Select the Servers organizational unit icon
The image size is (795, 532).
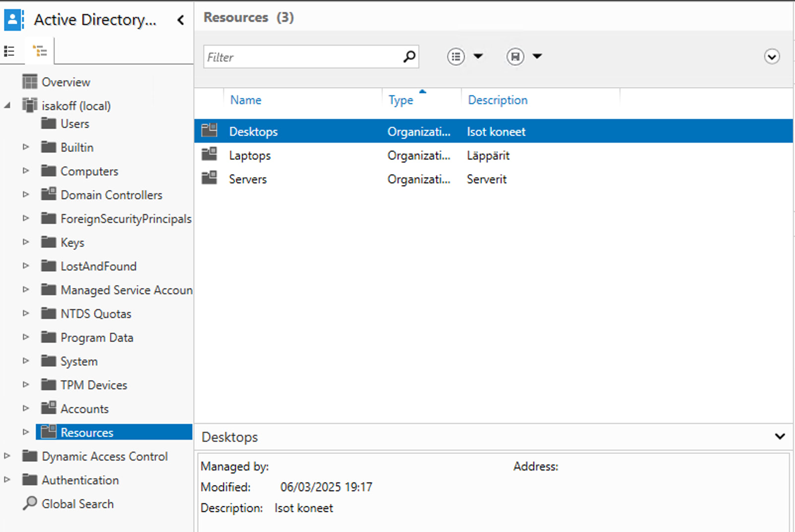[x=209, y=178]
